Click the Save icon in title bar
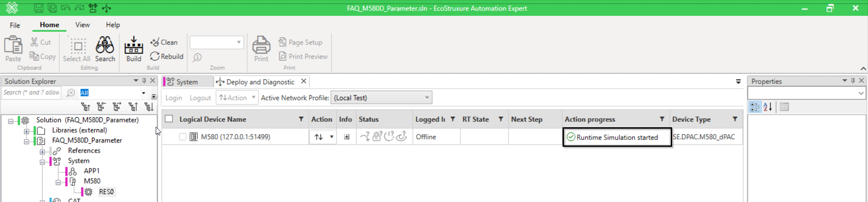Viewport: 868px width, 202px height. click(38, 8)
